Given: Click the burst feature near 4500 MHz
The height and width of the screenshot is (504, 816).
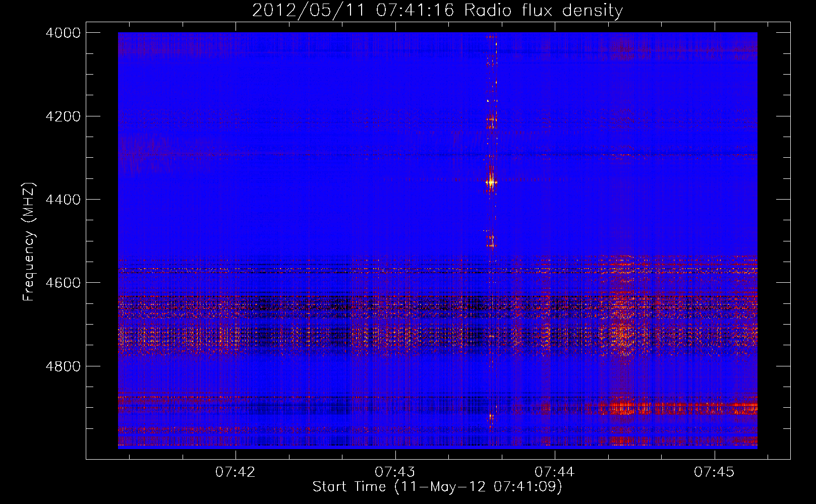Looking at the screenshot, I should [x=491, y=240].
